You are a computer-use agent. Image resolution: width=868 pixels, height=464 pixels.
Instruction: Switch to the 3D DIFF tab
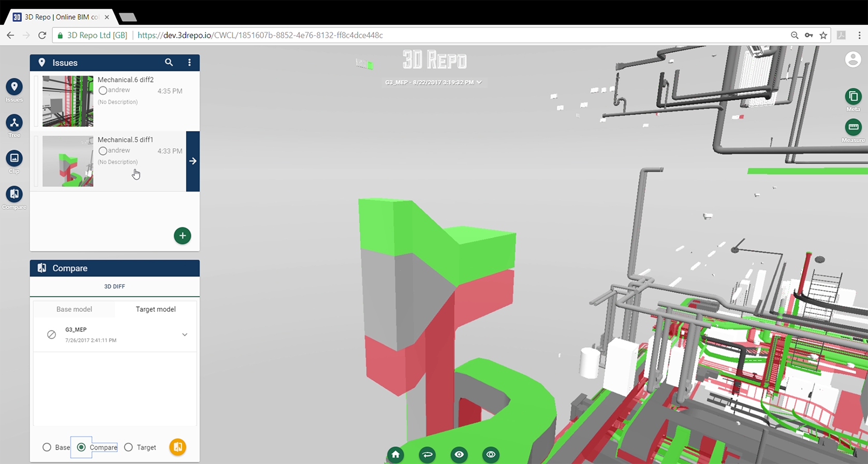point(114,286)
